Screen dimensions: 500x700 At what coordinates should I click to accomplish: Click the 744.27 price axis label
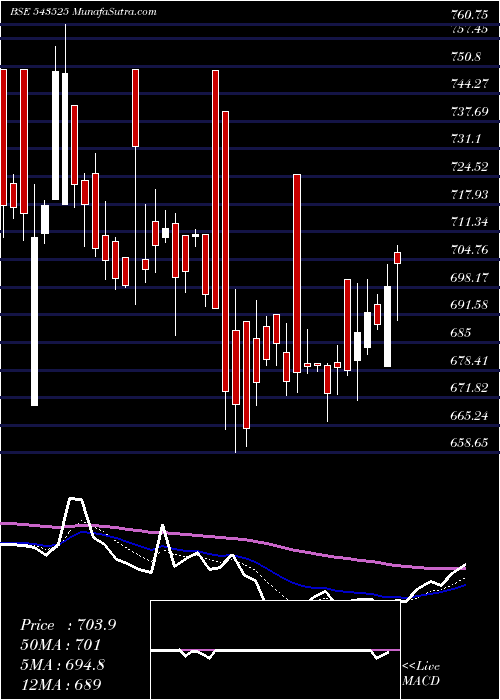[468, 83]
